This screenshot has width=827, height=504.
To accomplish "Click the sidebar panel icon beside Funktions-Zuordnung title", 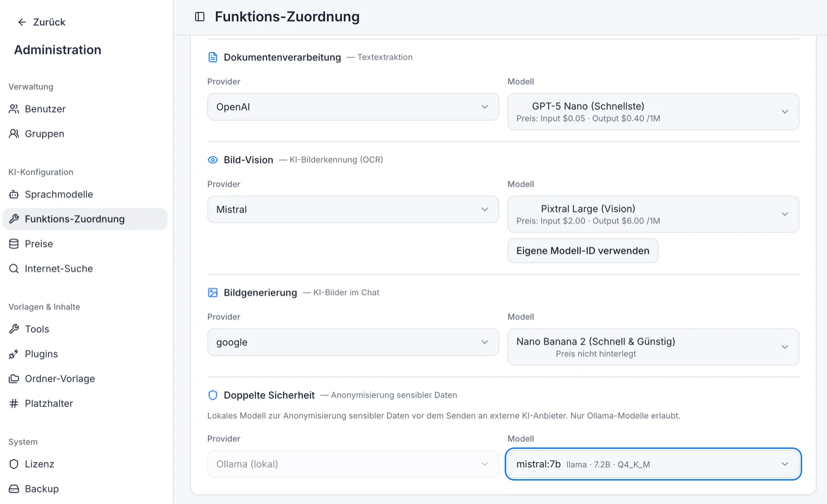I will [x=199, y=16].
